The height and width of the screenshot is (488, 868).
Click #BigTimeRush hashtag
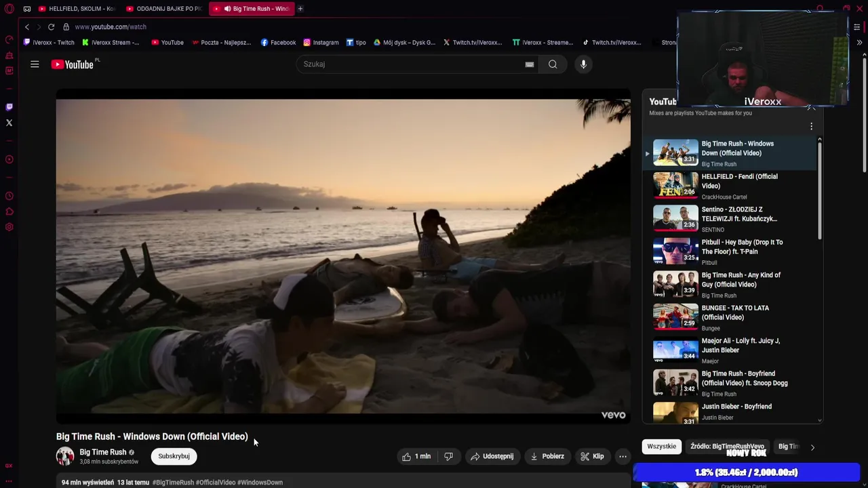click(x=173, y=483)
